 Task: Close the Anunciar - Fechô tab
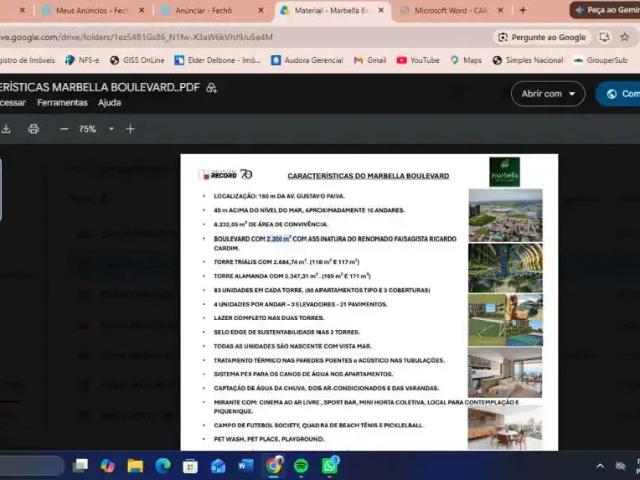[x=261, y=11]
